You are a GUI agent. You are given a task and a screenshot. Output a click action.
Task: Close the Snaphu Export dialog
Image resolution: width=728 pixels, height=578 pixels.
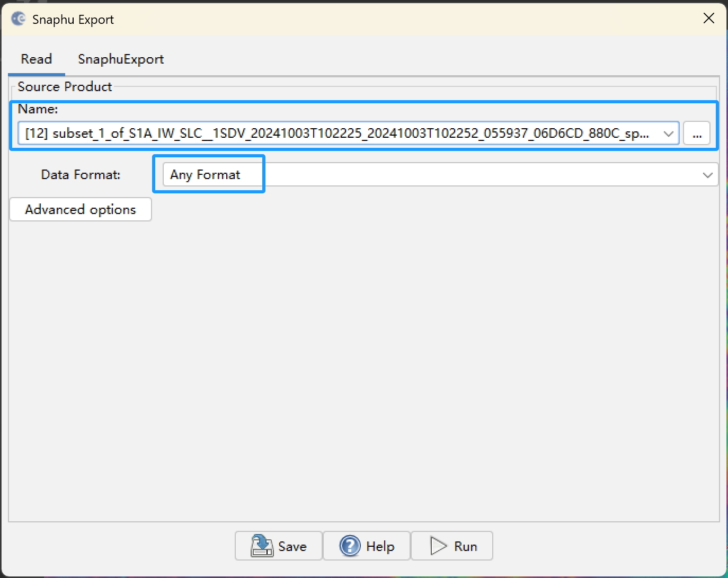click(x=709, y=18)
